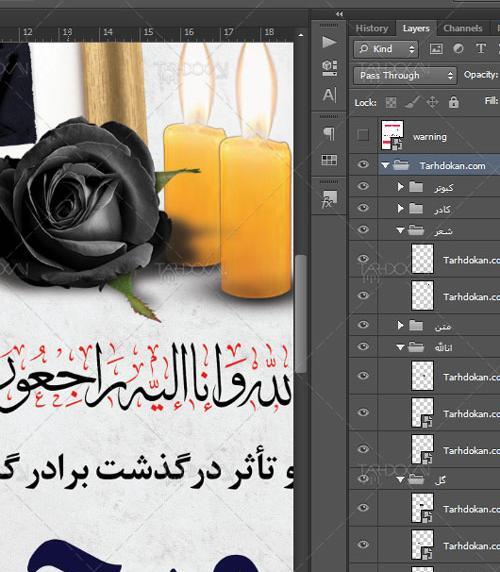This screenshot has width=500, height=572.
Task: Click the Opacity label
Action: [481, 75]
